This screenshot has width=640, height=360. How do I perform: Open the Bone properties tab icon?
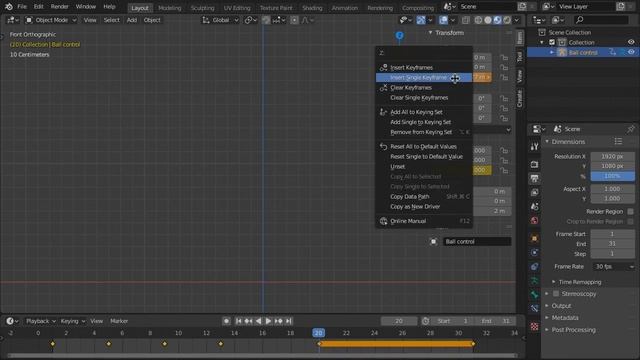[534, 295]
